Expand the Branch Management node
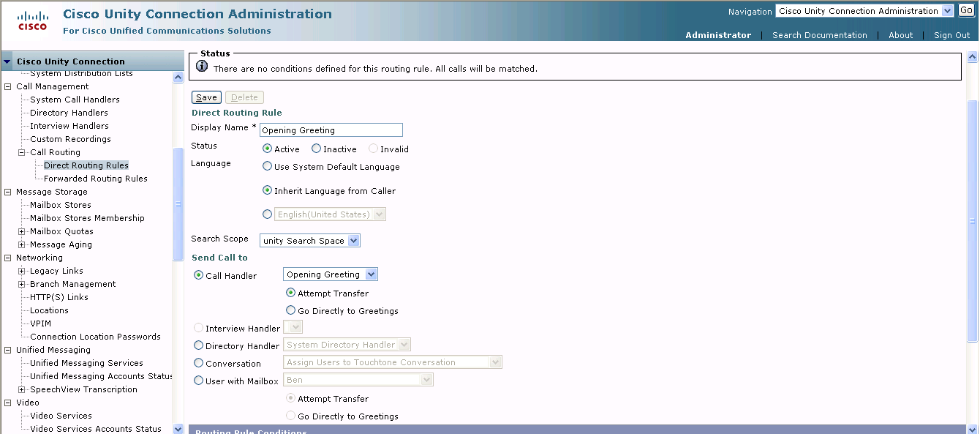The height and width of the screenshot is (434, 980). [x=22, y=284]
